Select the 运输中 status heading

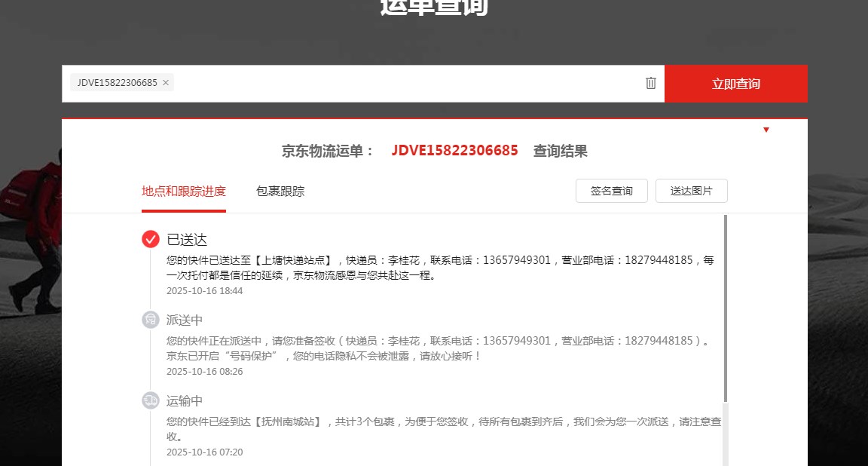tap(185, 401)
